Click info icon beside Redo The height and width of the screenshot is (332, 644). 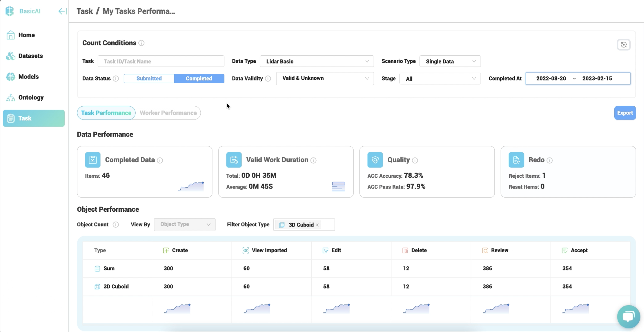tap(550, 161)
